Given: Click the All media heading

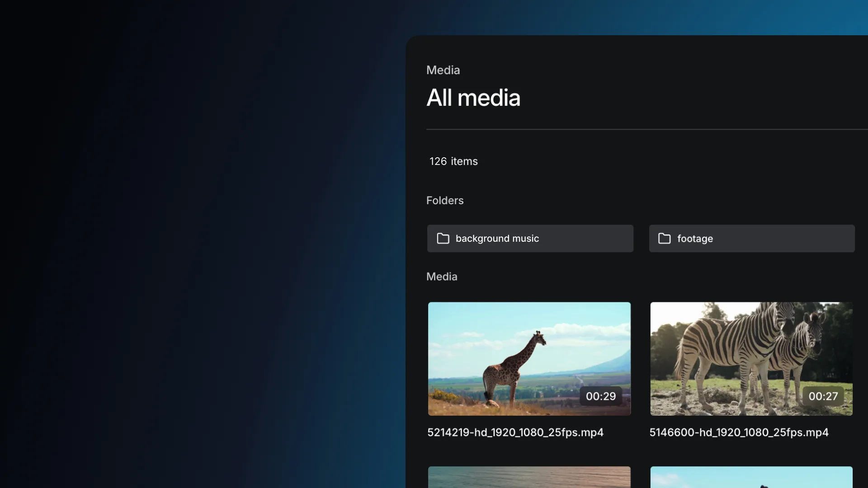Looking at the screenshot, I should [473, 98].
